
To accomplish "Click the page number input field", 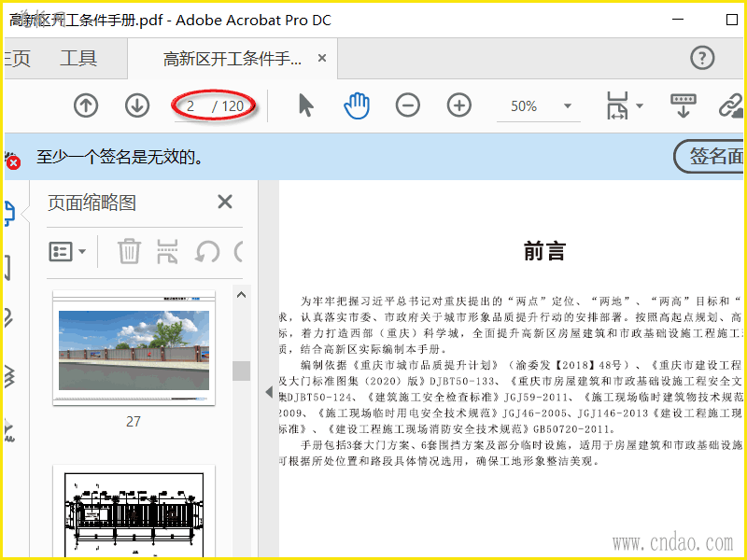I will [190, 106].
